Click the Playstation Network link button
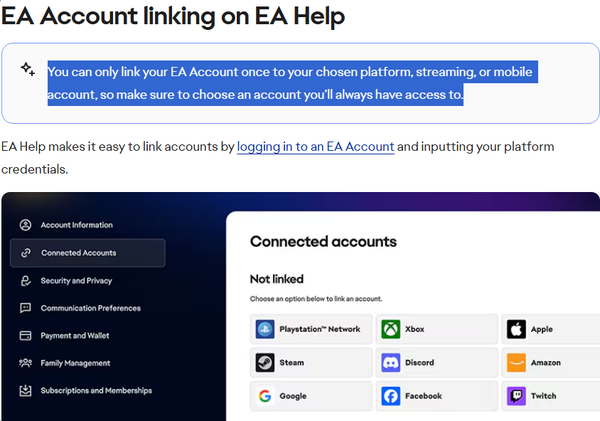 coord(311,329)
